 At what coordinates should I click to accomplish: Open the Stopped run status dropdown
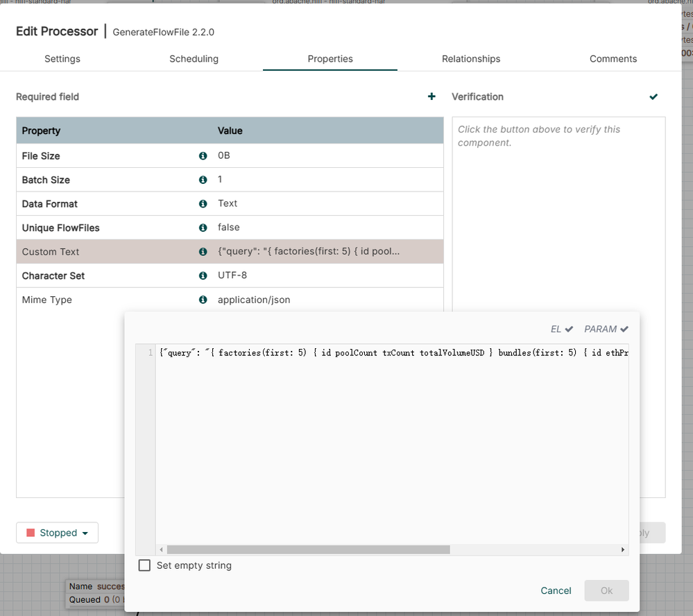click(x=58, y=533)
